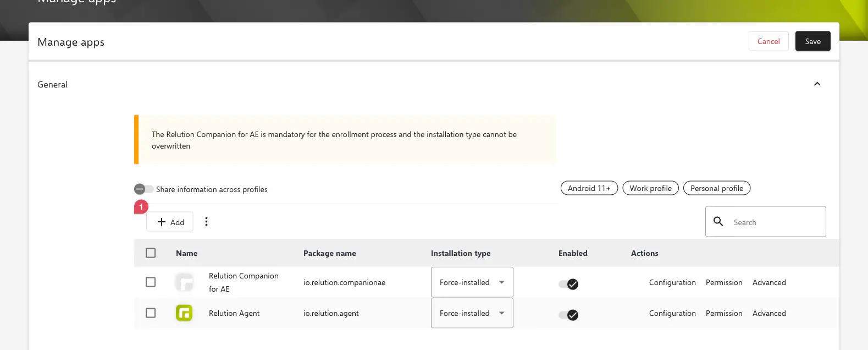This screenshot has width=868, height=350.
Task: Toggle Enabled switch for Relution Agent
Action: click(568, 315)
